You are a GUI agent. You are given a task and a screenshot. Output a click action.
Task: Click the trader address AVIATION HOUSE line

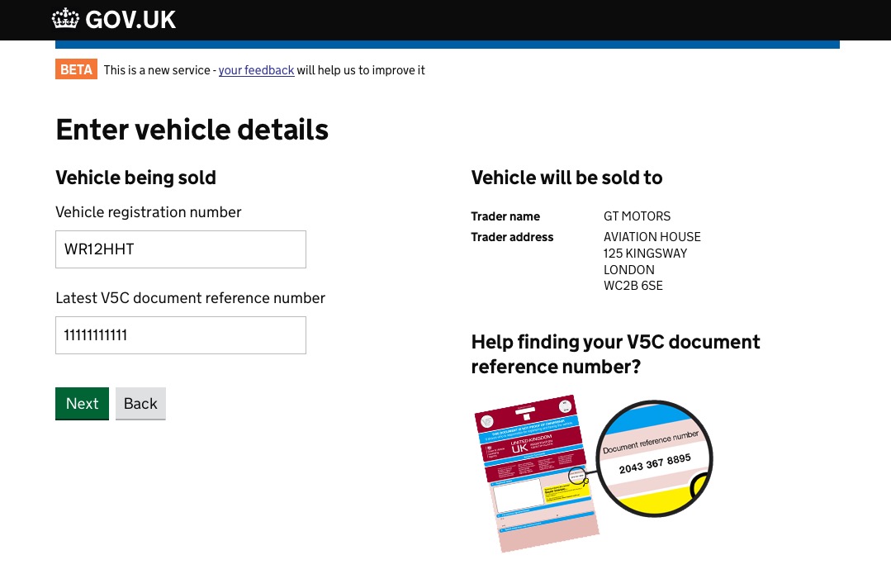click(x=652, y=236)
